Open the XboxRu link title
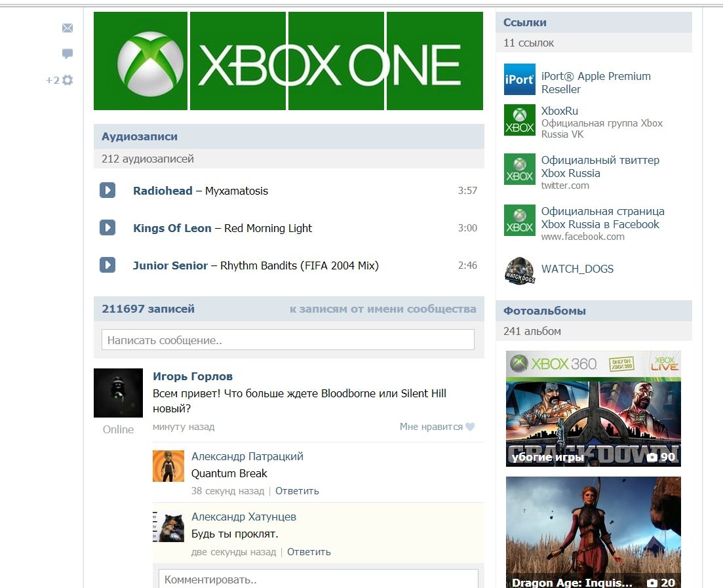 pos(559,111)
